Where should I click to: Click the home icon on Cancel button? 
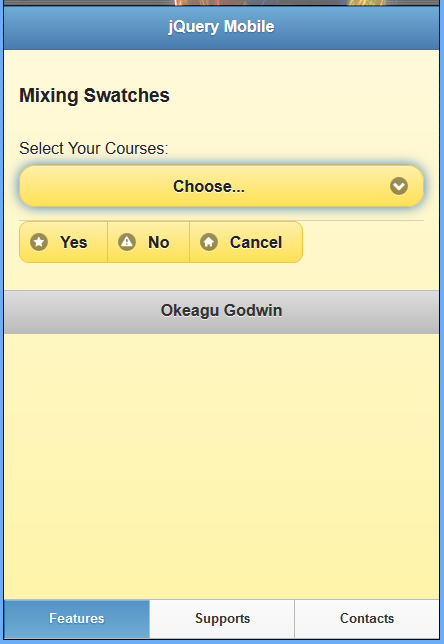click(x=209, y=242)
